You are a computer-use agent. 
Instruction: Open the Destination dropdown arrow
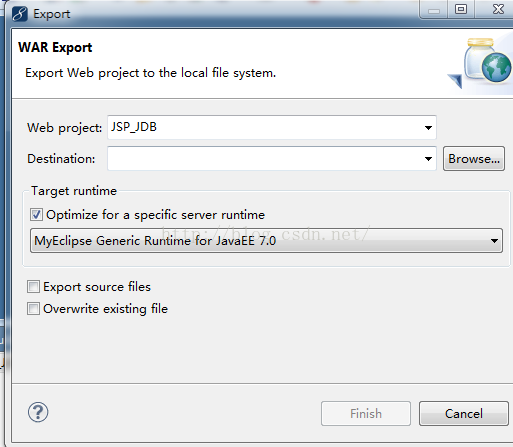click(x=428, y=159)
